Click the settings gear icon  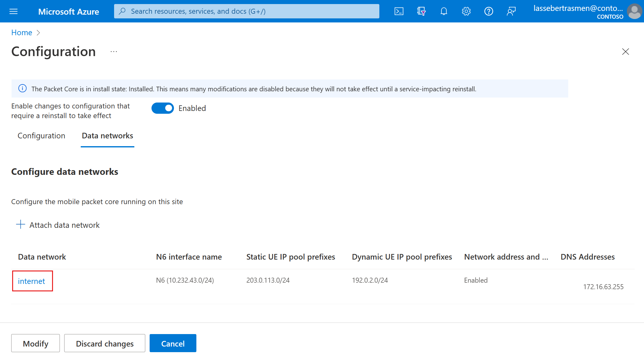click(465, 11)
